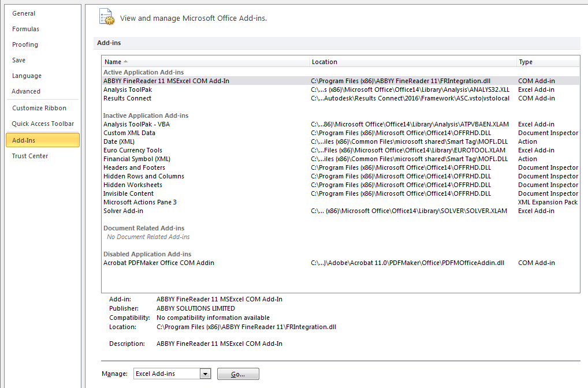Click the XML Expansion Pack type cell
The height and width of the screenshot is (388, 588).
548,202
